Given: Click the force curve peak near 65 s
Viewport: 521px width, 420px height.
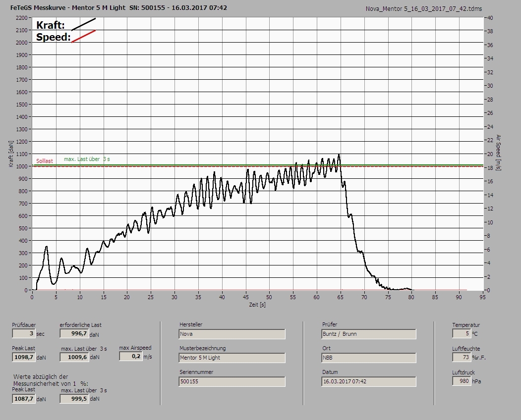Looking at the screenshot, I should [339, 155].
